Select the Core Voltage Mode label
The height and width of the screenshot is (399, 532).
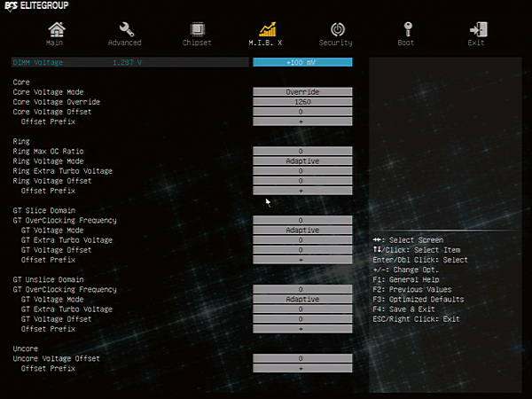click(48, 92)
